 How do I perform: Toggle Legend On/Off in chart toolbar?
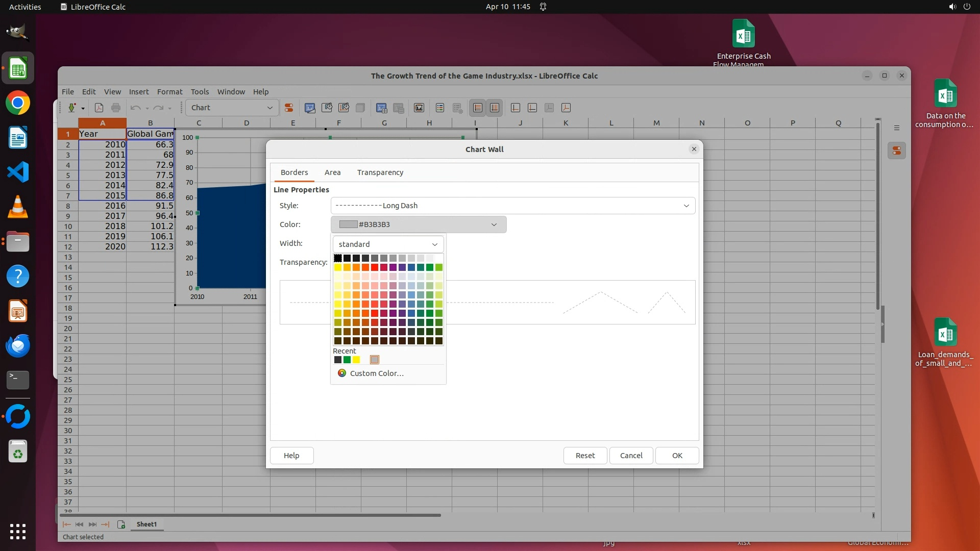coord(440,108)
